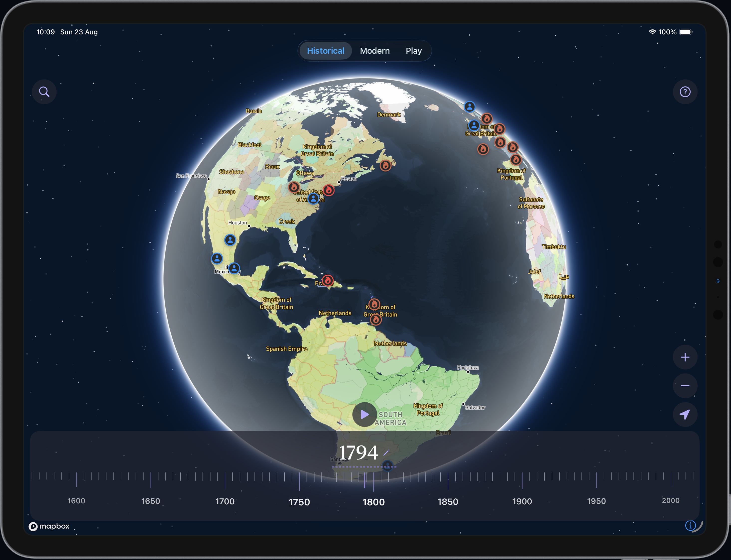Image resolution: width=731 pixels, height=560 pixels.
Task: Check the Wi-Fi status icon
Action: (x=652, y=32)
